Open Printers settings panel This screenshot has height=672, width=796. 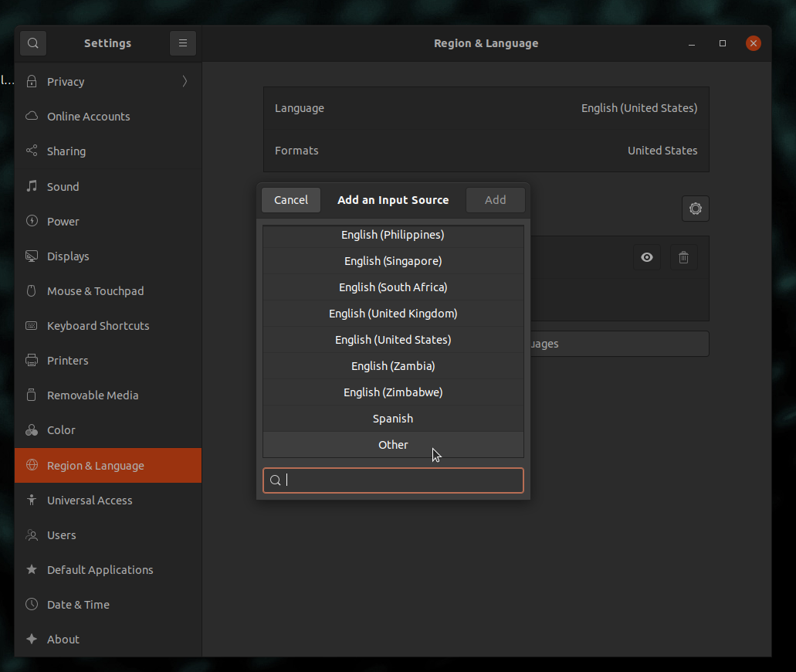tap(67, 360)
